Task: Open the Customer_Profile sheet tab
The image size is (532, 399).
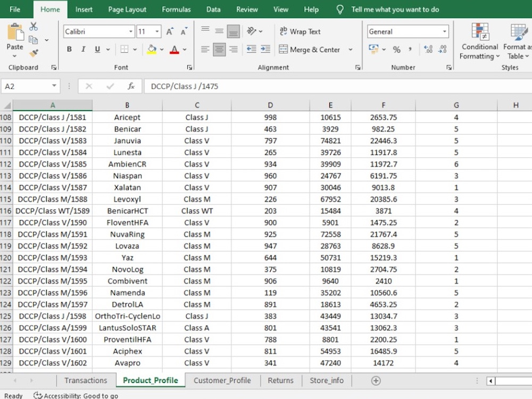Action: (222, 381)
